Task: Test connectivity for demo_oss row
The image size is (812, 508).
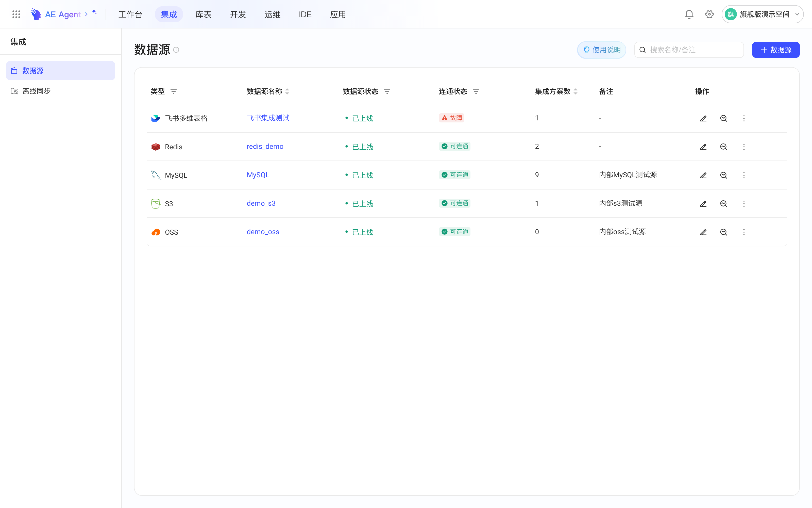Action: (x=723, y=232)
